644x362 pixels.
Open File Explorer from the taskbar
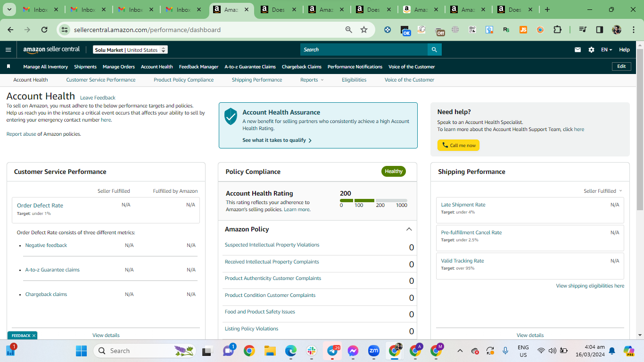coord(270,351)
